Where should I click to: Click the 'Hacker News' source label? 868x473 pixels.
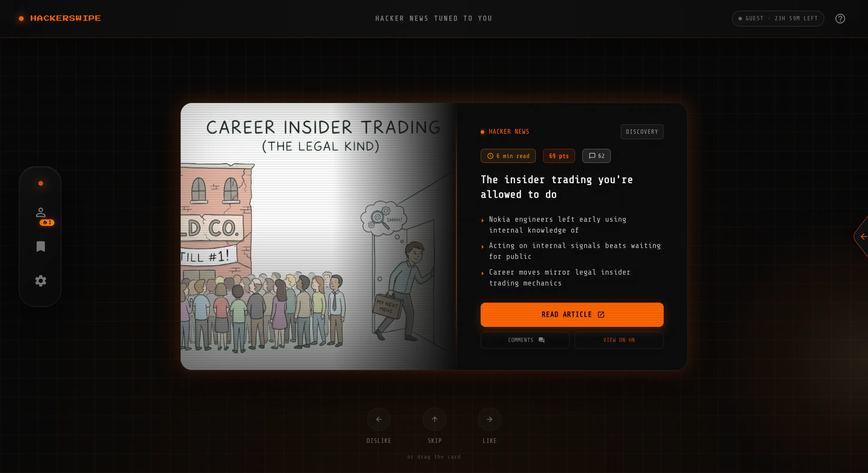pyautogui.click(x=508, y=132)
